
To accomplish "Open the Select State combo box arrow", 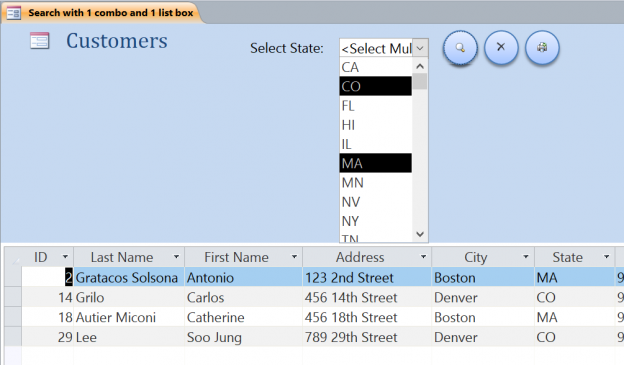I will coord(420,49).
